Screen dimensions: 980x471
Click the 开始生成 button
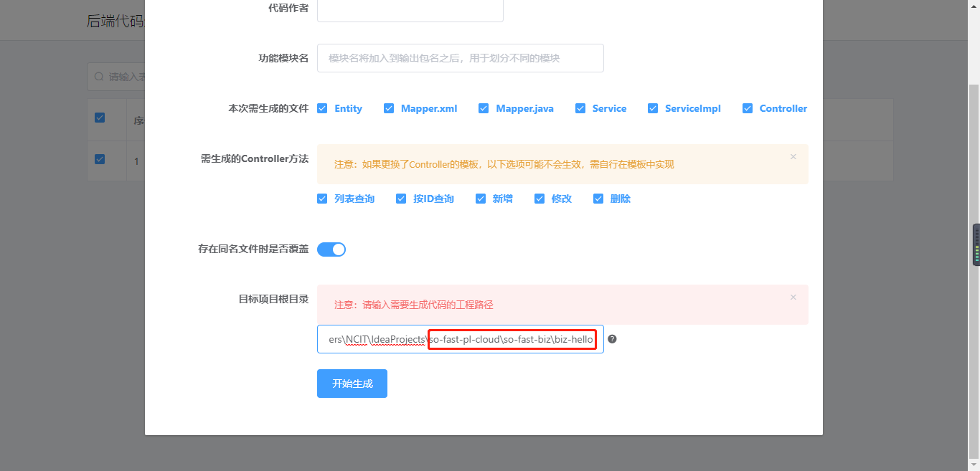coord(352,384)
